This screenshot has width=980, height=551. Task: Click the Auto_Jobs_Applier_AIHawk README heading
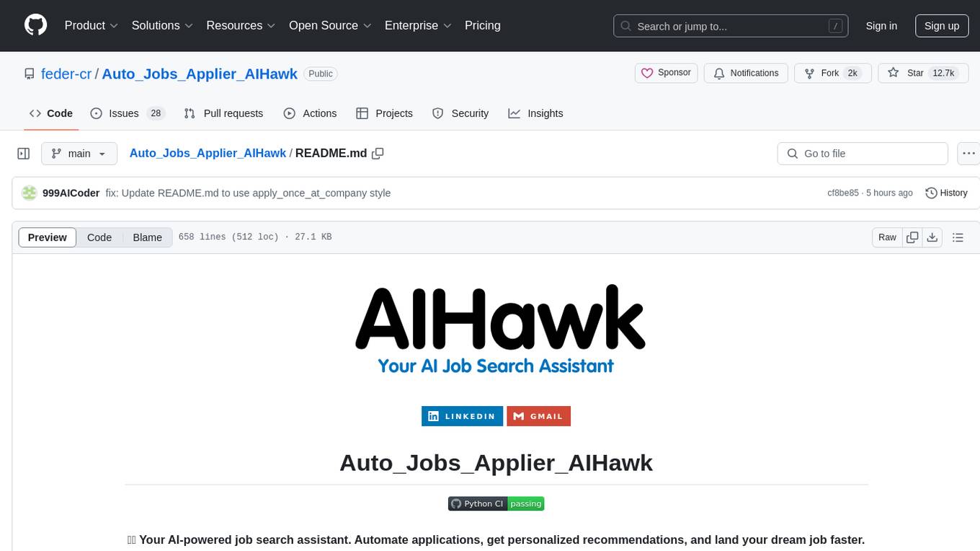[496, 462]
